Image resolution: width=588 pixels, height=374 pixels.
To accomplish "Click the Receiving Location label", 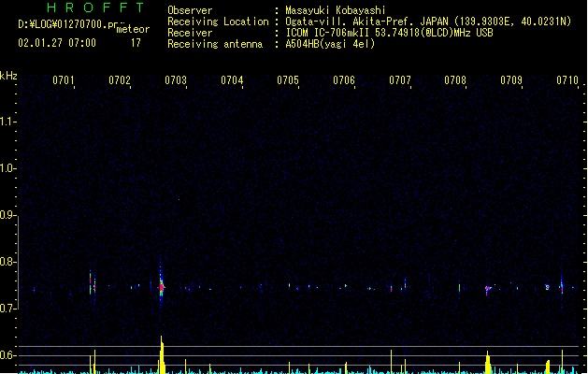I will pos(218,22).
